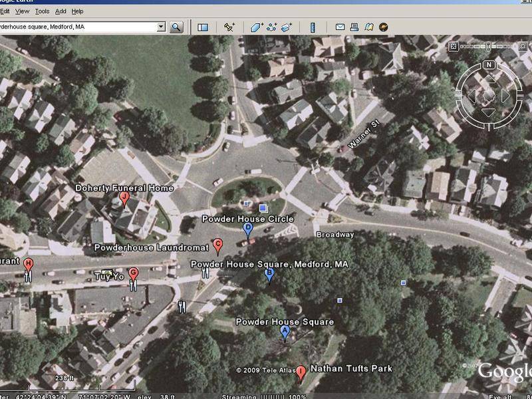
Task: Click the center of the navigation joystick
Action: (489, 96)
